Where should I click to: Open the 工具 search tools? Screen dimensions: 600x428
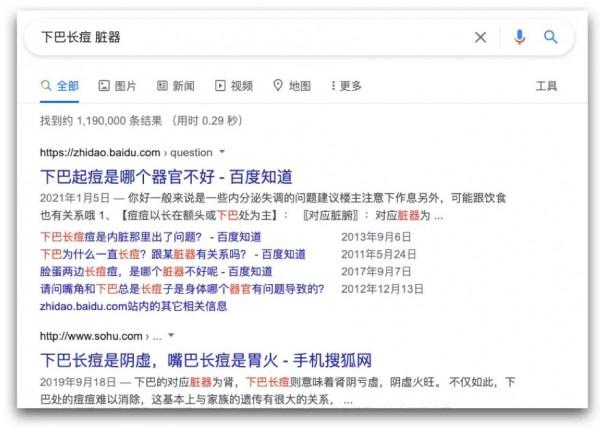point(546,86)
